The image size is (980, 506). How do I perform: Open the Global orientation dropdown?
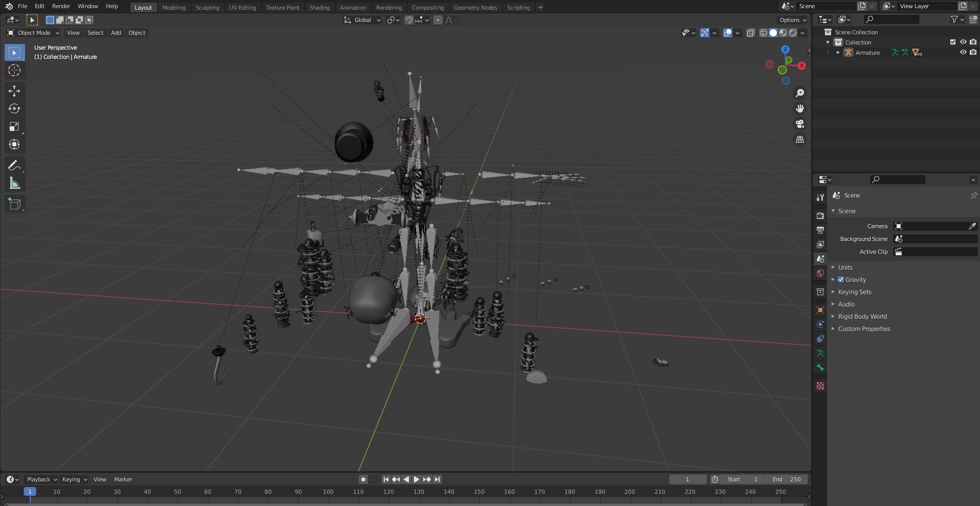(x=362, y=20)
